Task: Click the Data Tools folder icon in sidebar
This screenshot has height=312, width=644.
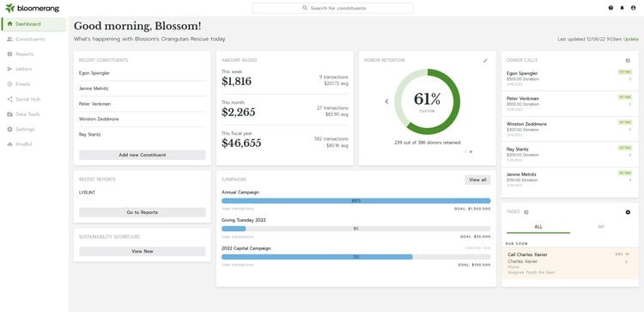Action: click(9, 114)
